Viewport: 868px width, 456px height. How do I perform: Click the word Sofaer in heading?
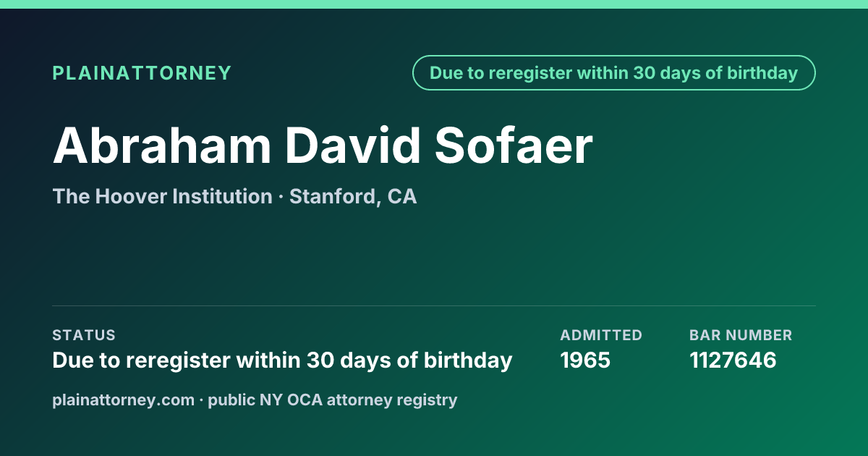(514, 145)
